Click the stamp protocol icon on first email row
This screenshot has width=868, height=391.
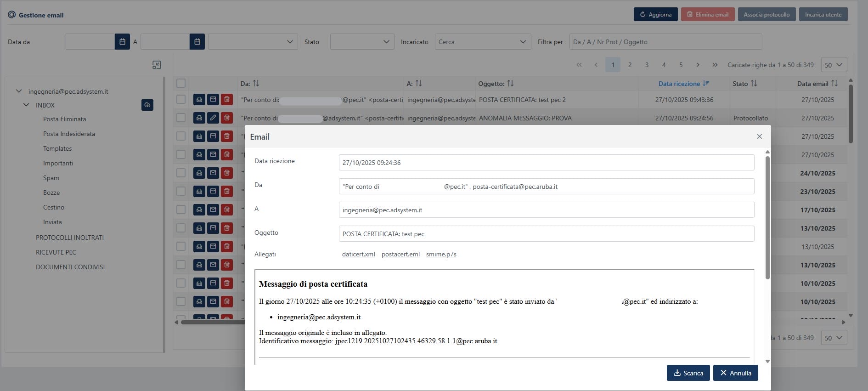tap(199, 99)
